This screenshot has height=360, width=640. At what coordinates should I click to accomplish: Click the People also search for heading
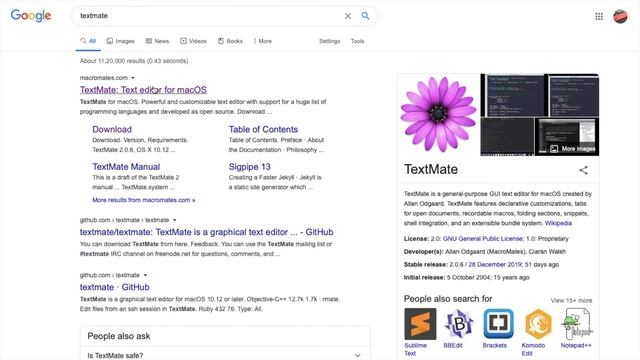pyautogui.click(x=448, y=299)
